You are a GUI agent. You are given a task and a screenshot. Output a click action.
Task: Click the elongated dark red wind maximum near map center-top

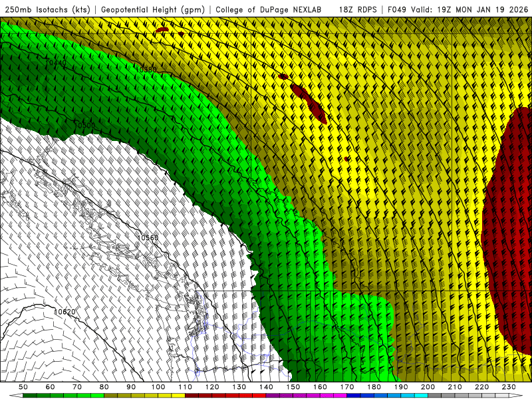(x=309, y=103)
